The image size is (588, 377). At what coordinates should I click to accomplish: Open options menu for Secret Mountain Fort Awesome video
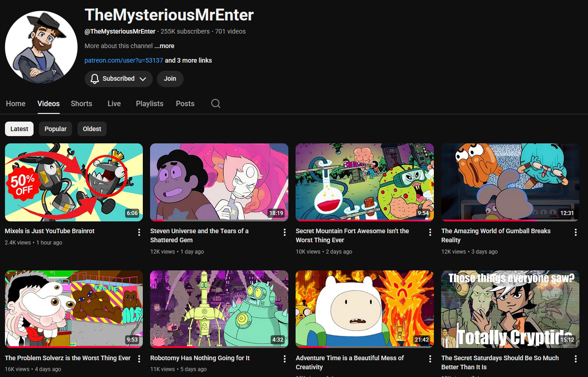[430, 232]
